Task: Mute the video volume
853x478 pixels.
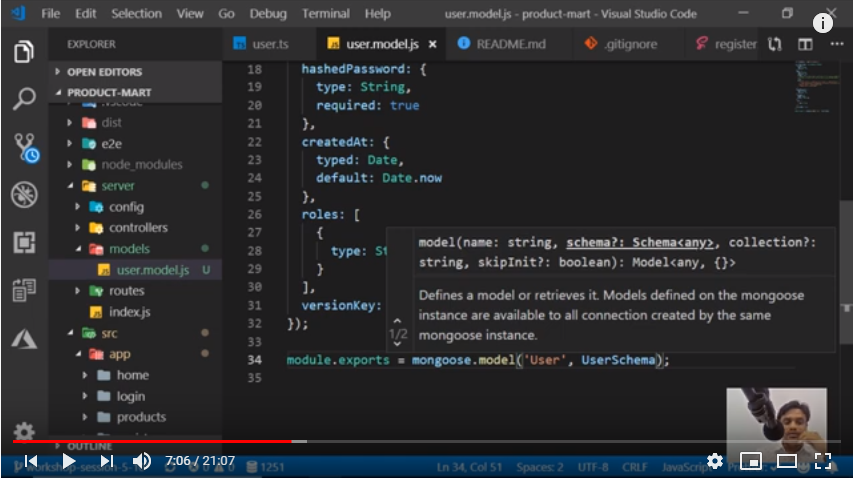Action: point(142,460)
